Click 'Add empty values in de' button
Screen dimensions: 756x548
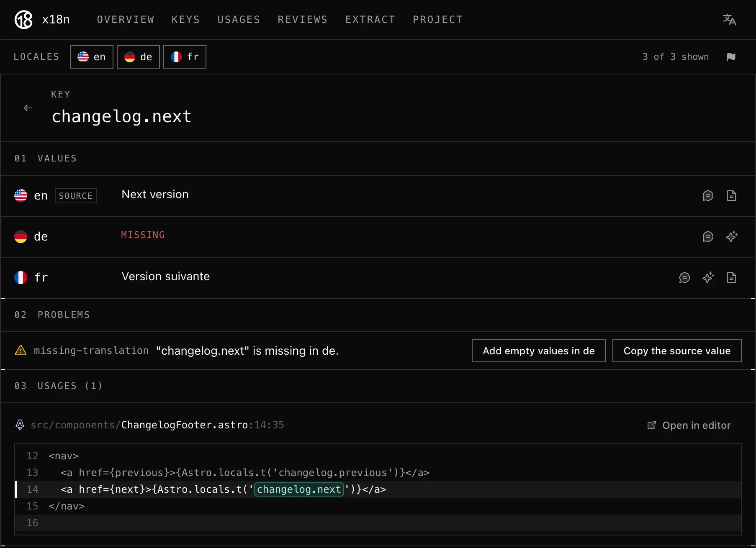click(538, 351)
